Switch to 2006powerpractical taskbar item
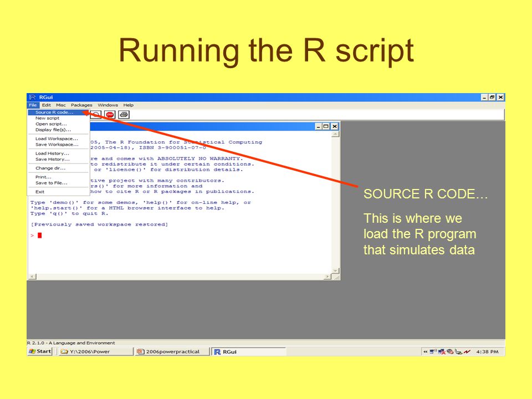 point(172,351)
